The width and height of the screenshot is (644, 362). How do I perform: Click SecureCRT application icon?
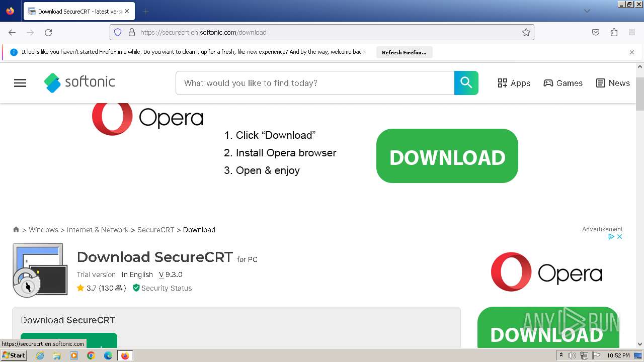click(40, 270)
